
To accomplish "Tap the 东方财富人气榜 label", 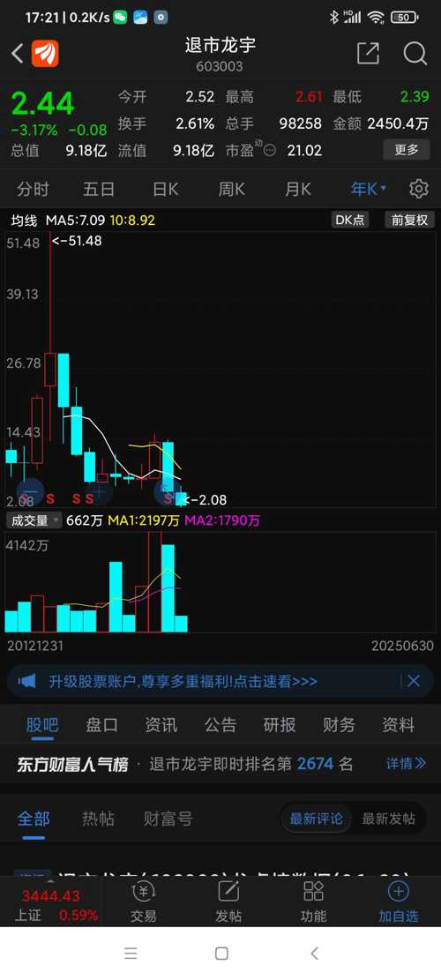I will click(72, 763).
